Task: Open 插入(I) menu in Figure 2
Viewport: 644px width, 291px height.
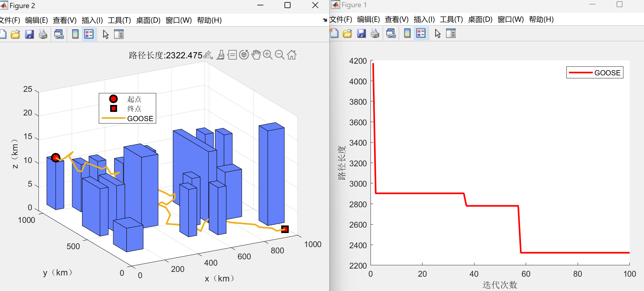Action: pos(92,20)
